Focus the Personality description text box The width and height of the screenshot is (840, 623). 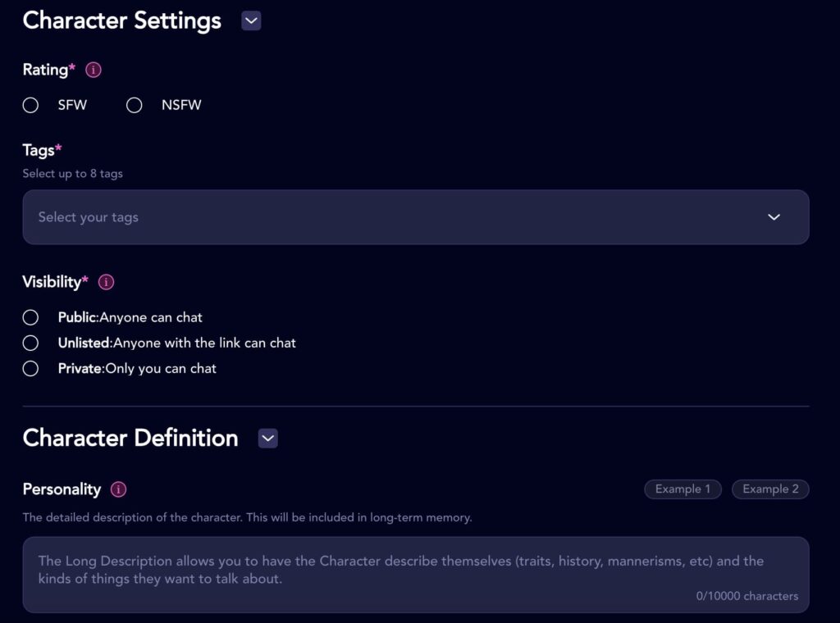pos(415,574)
